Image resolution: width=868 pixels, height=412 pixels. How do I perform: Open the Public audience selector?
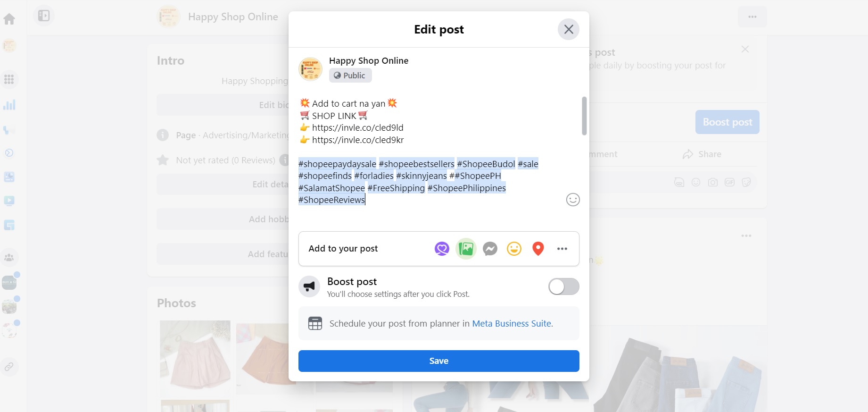tap(350, 76)
